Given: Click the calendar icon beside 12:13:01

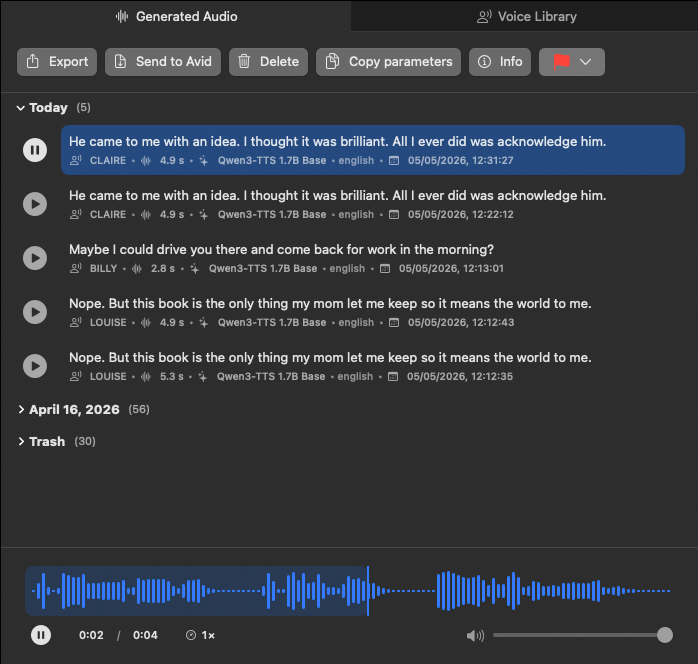Looking at the screenshot, I should [385, 268].
